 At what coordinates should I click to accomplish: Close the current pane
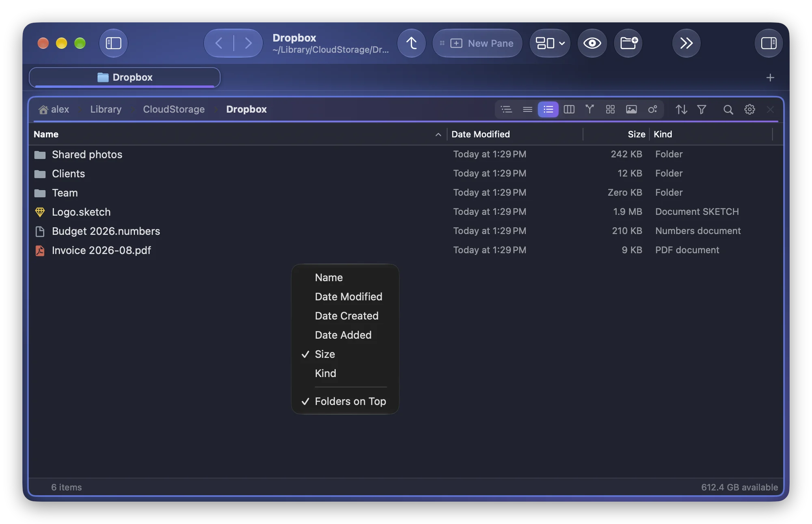770,109
